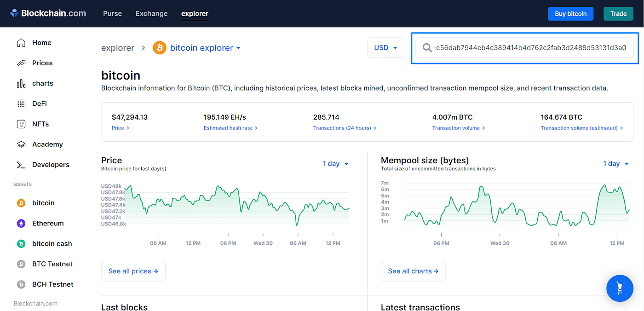Click the magnifier search icon
Image resolution: width=644 pixels, height=311 pixels.
(427, 48)
